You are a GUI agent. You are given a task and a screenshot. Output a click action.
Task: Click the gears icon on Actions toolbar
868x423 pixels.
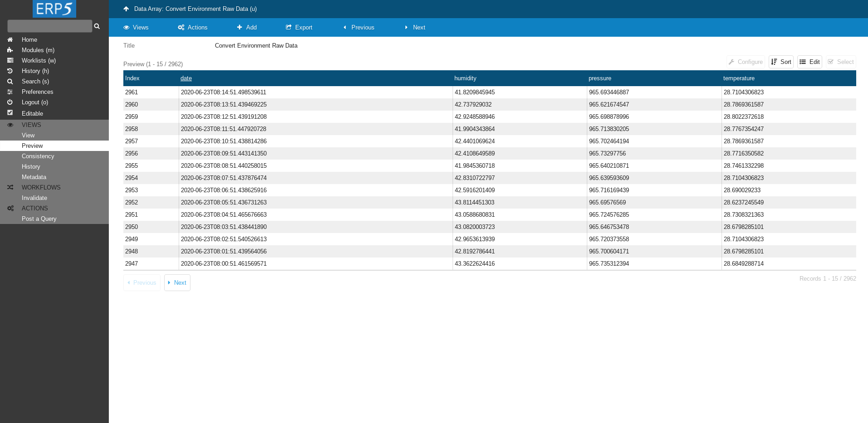(x=181, y=28)
